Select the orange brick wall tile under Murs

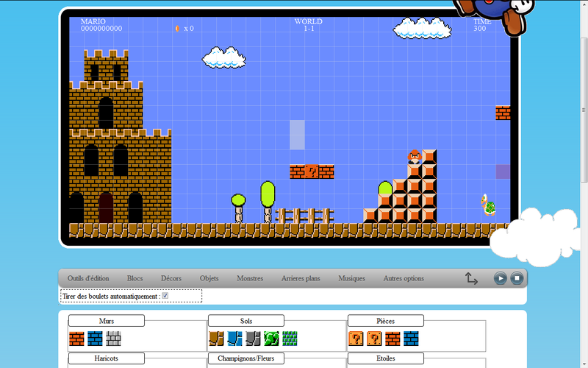pyautogui.click(x=76, y=339)
